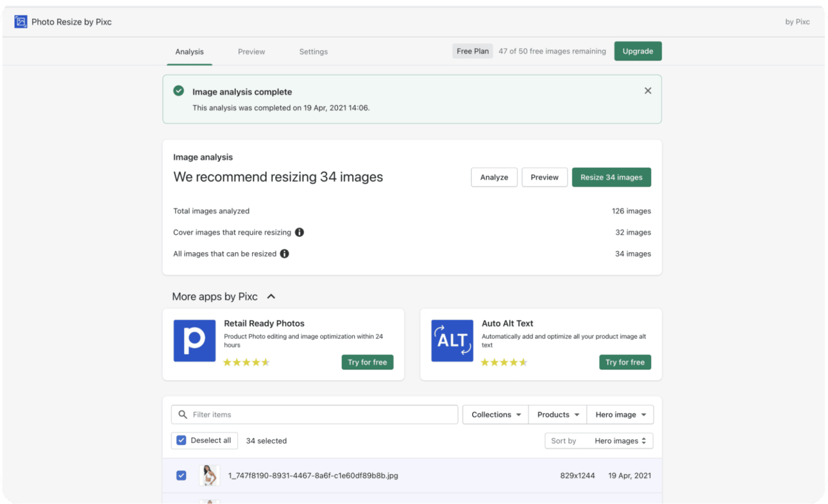Open the Products filter dropdown

[x=557, y=414]
